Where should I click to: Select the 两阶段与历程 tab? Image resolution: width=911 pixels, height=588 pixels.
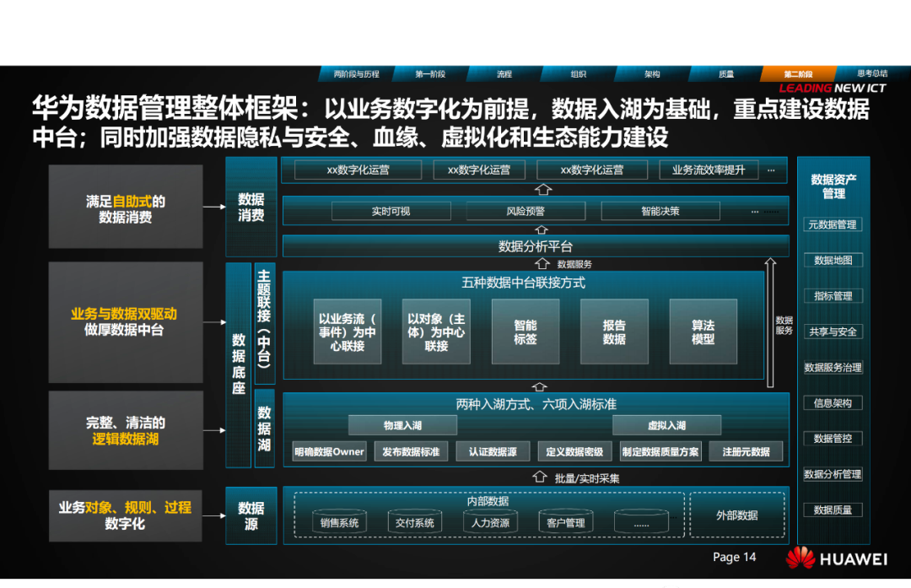(x=357, y=74)
